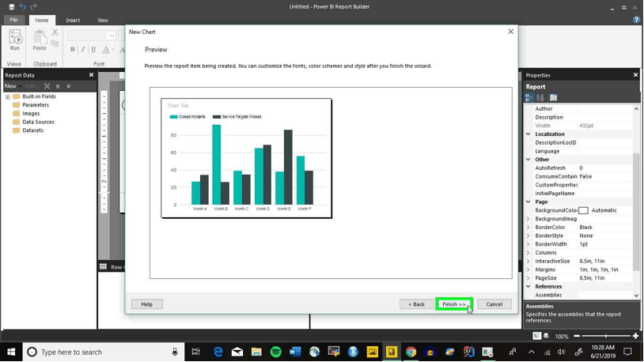Click the Cut scissors icon
Image resolution: width=644 pixels, height=362 pixels.
click(x=55, y=32)
